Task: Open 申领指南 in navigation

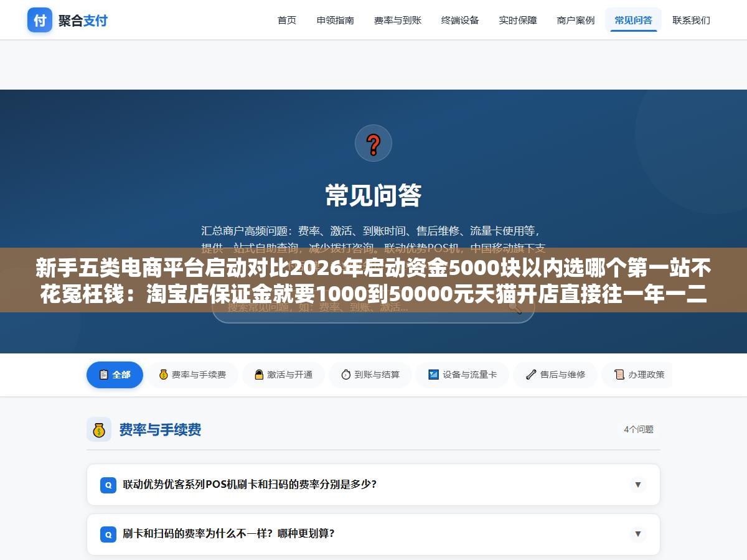Action: tap(336, 20)
